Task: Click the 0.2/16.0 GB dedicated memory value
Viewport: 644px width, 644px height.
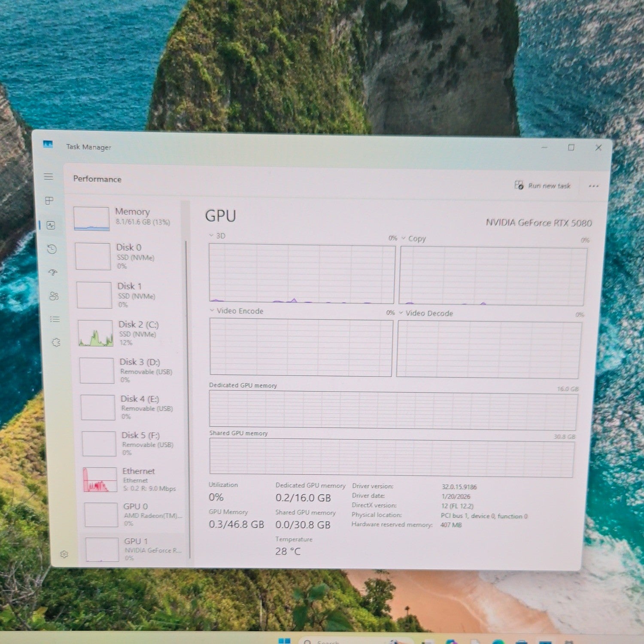Action: [303, 498]
